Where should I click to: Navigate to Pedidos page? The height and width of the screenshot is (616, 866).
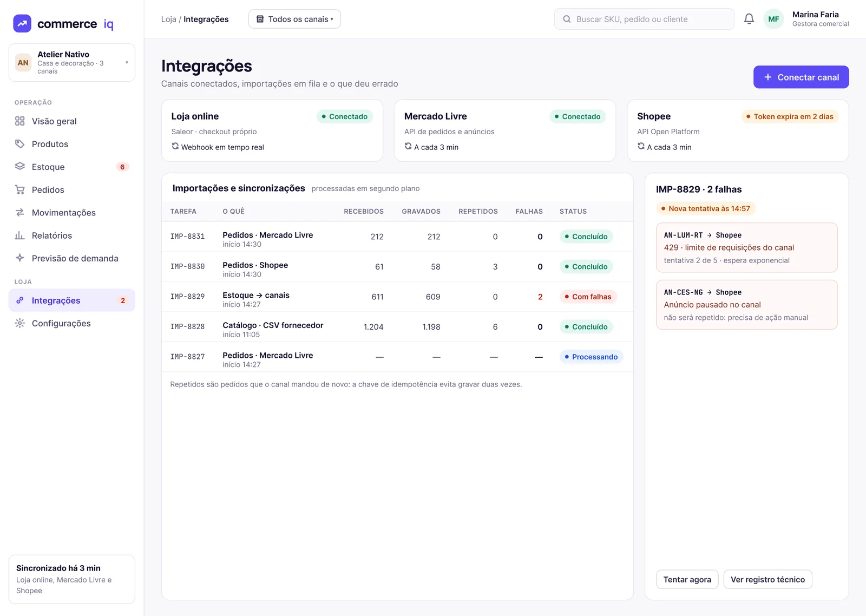pos(72,189)
